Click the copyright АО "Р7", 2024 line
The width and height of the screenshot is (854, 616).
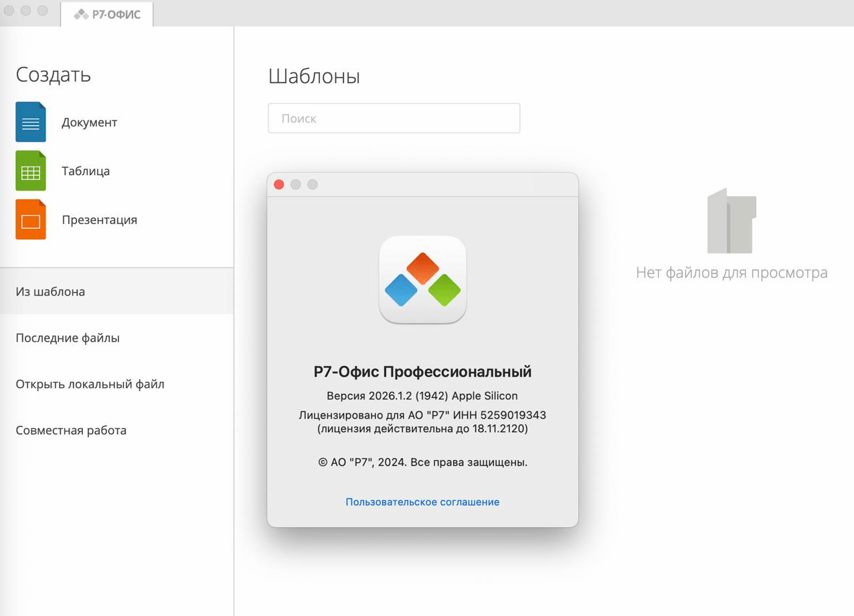coord(422,461)
